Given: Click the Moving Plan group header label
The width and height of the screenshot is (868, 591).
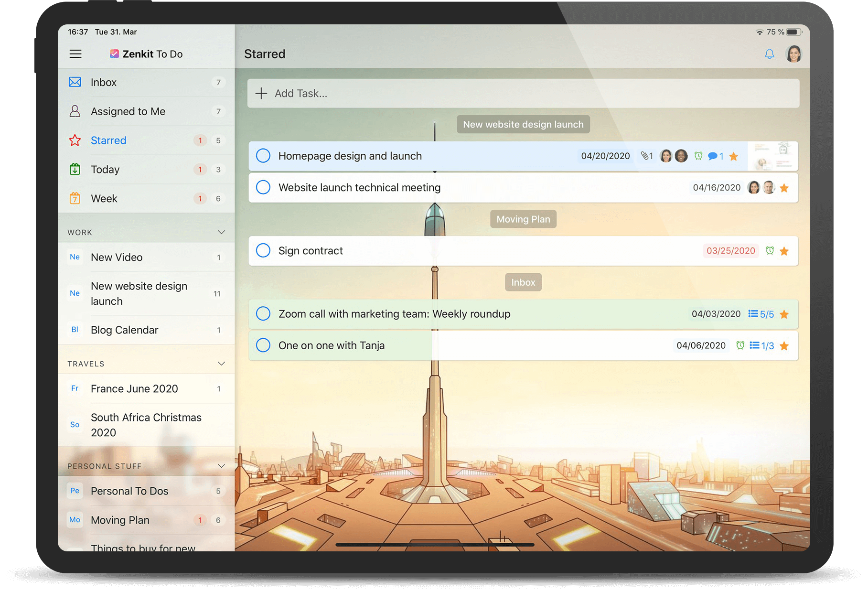Looking at the screenshot, I should tap(523, 219).
